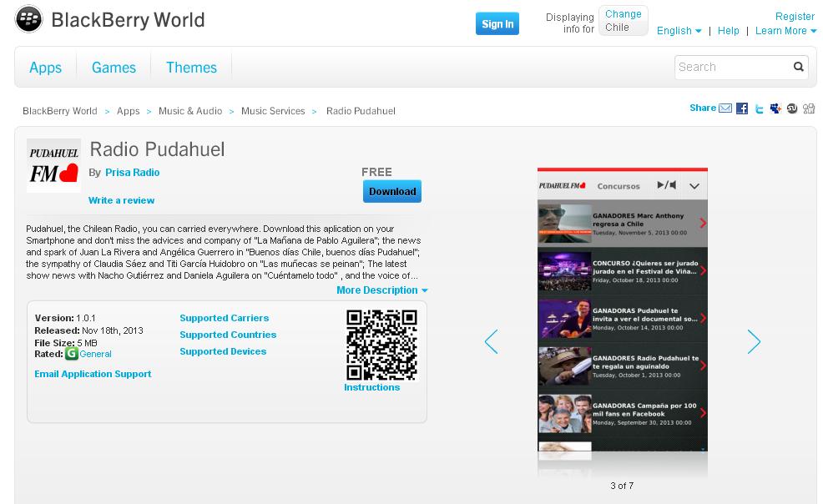The width and height of the screenshot is (823, 504).
Task: Click the Pudahuel FM app icon
Action: tap(53, 165)
